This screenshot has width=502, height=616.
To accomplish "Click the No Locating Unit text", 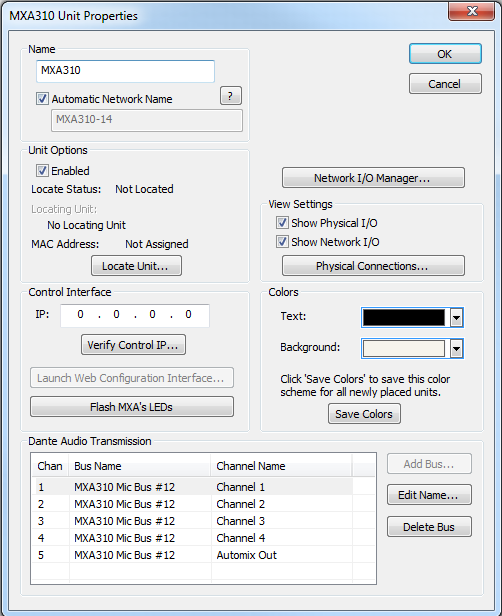I will click(x=86, y=225).
